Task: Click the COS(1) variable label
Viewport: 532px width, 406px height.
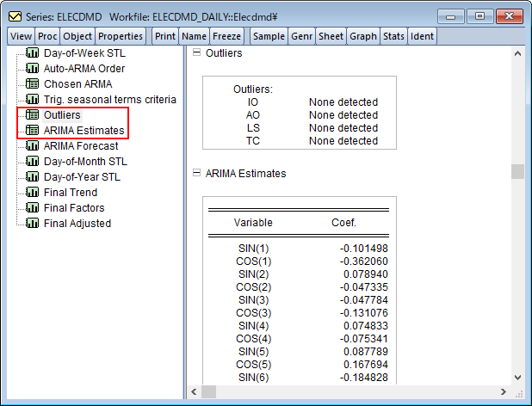Action: pos(253,261)
